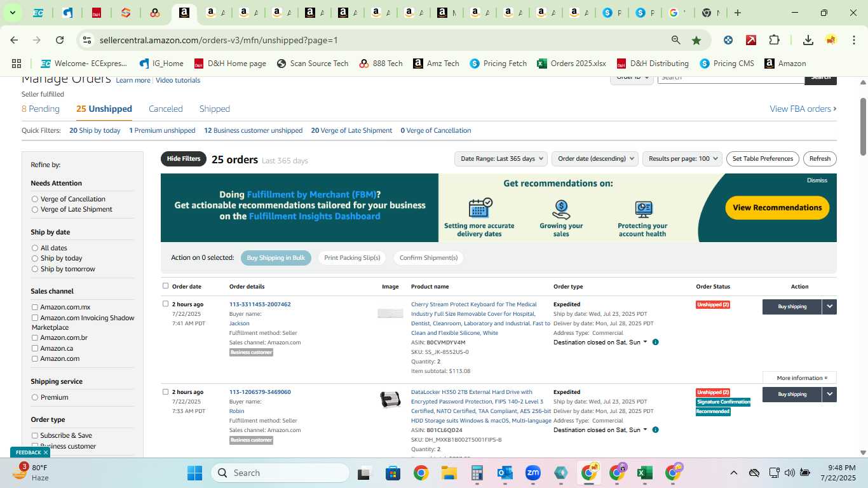Open order link 113-1206579-3469060

[x=260, y=392]
